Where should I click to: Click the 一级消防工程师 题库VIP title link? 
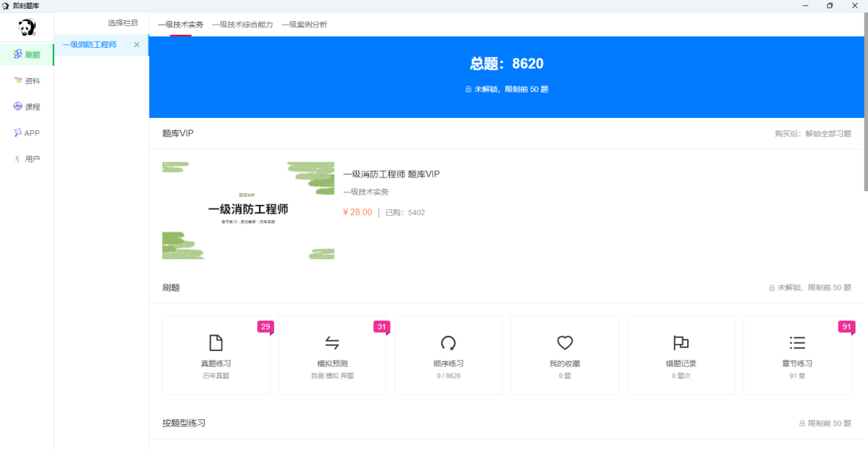point(391,174)
